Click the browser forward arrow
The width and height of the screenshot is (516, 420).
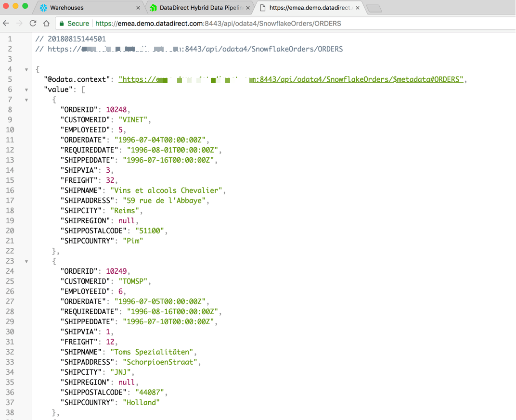(x=19, y=23)
